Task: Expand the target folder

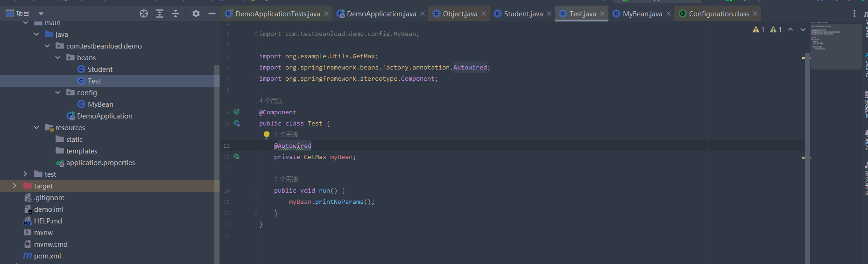Action: 14,186
